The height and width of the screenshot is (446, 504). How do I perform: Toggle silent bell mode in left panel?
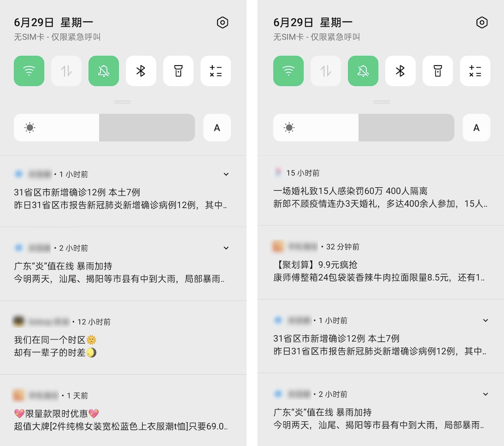[104, 71]
